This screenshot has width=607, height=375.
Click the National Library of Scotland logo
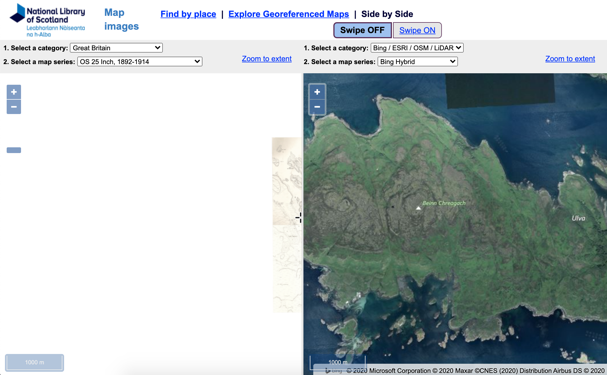point(48,20)
